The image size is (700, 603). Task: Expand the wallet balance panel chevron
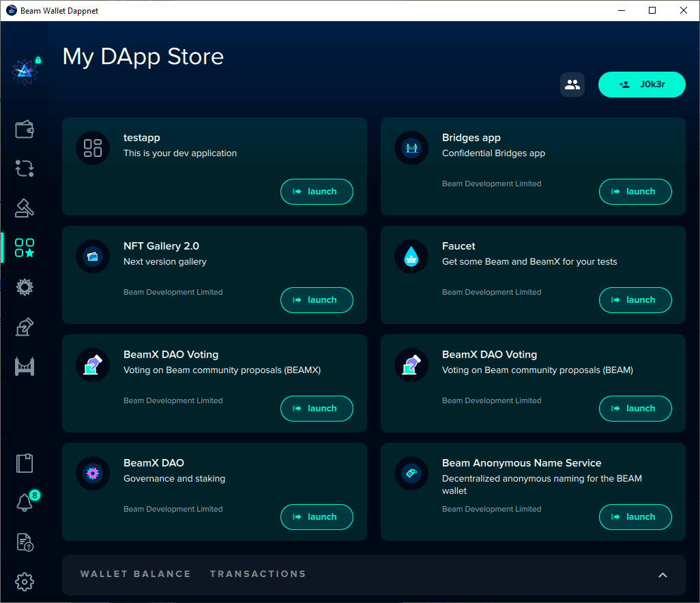662,575
